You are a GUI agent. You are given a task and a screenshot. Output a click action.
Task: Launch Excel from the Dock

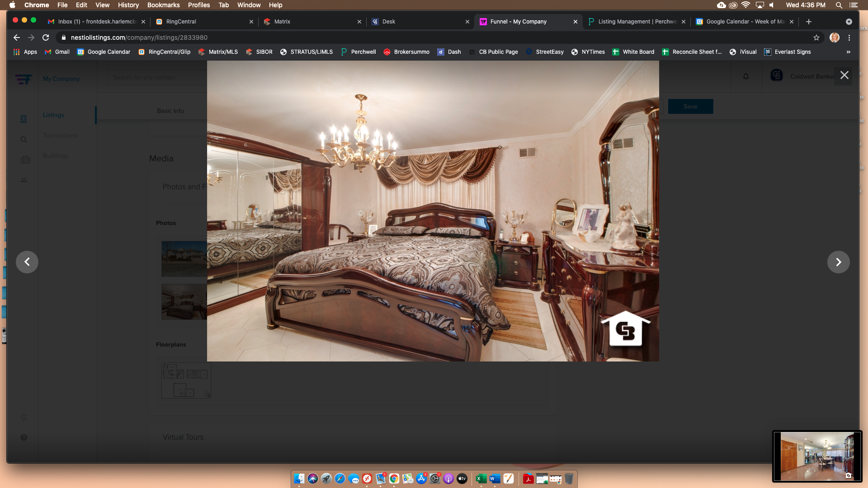[481, 479]
